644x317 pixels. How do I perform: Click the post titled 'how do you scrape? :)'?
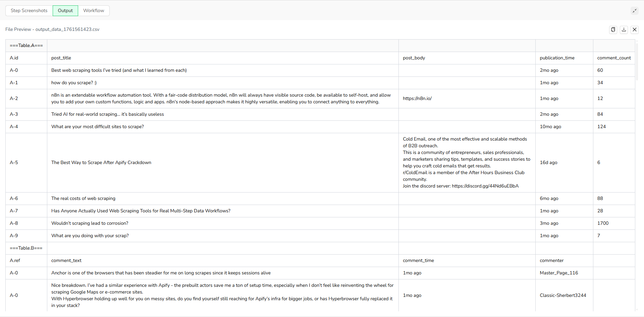point(74,83)
